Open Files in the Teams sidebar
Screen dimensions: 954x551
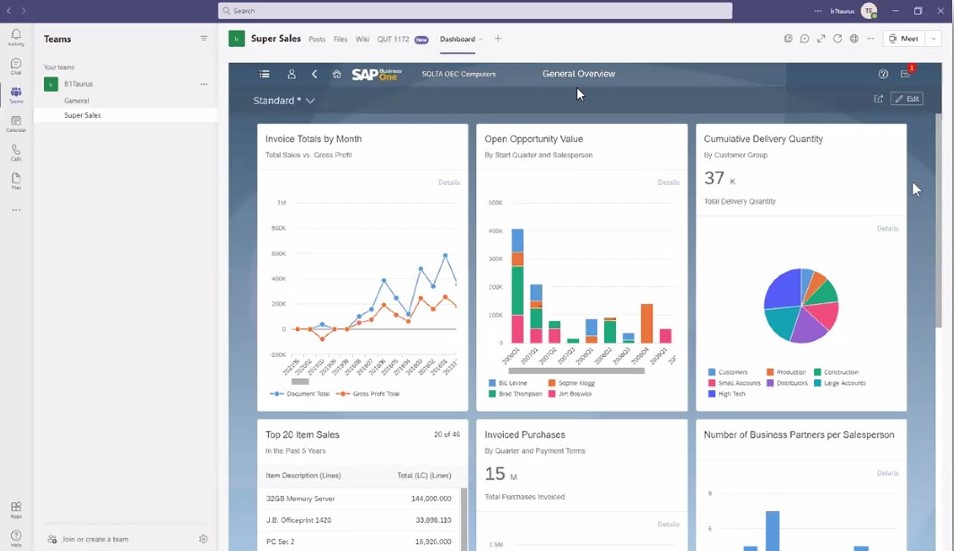(x=16, y=181)
